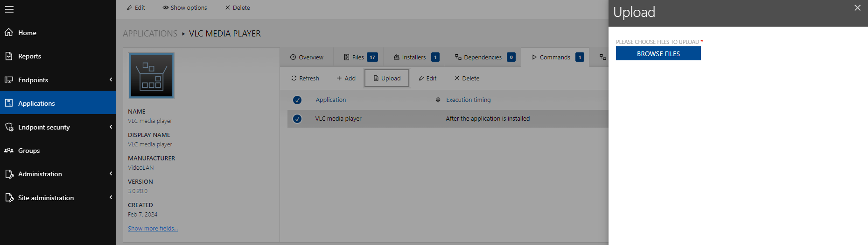
Task: Click the version value 3.0.20.0
Action: [x=138, y=191]
